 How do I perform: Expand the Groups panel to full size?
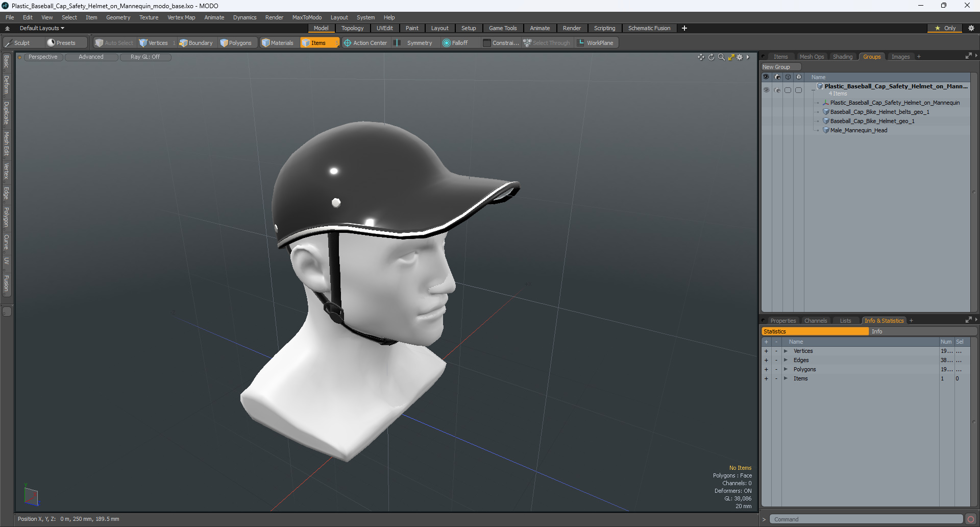[968, 56]
